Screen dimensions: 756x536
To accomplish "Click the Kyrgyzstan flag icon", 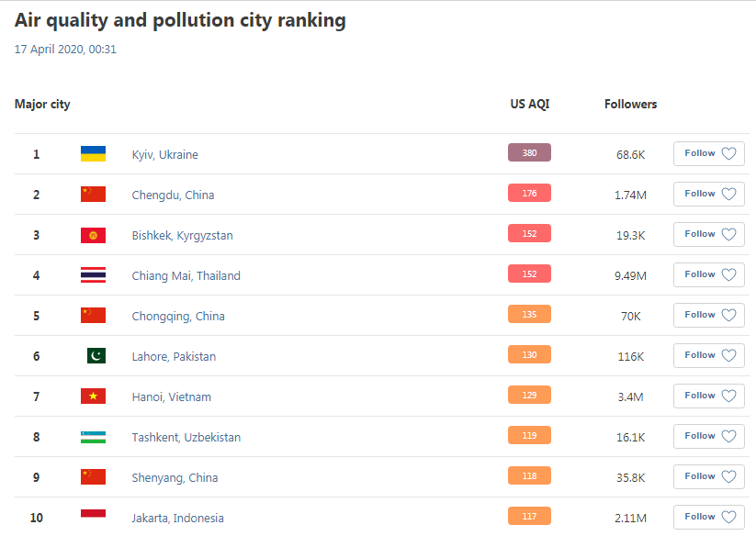I will pos(93,235).
